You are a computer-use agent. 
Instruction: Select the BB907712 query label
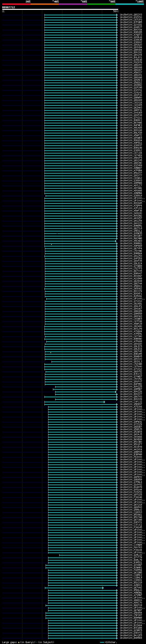[x=8, y=8]
